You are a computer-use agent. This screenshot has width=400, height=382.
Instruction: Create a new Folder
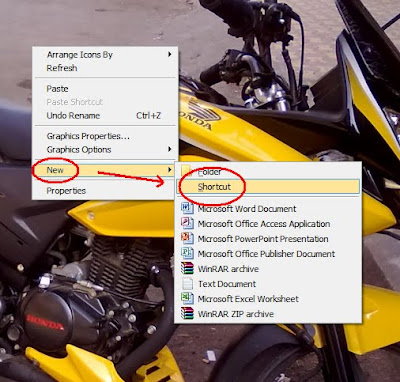(x=268, y=172)
